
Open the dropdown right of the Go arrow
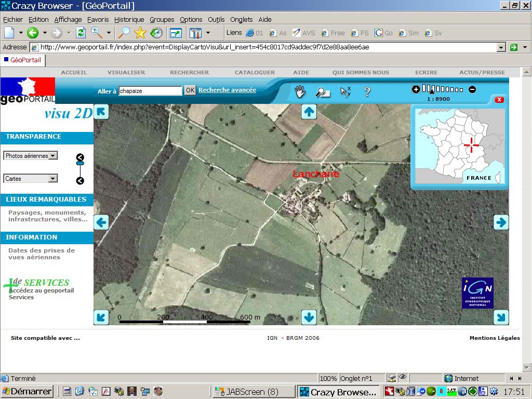(525, 47)
